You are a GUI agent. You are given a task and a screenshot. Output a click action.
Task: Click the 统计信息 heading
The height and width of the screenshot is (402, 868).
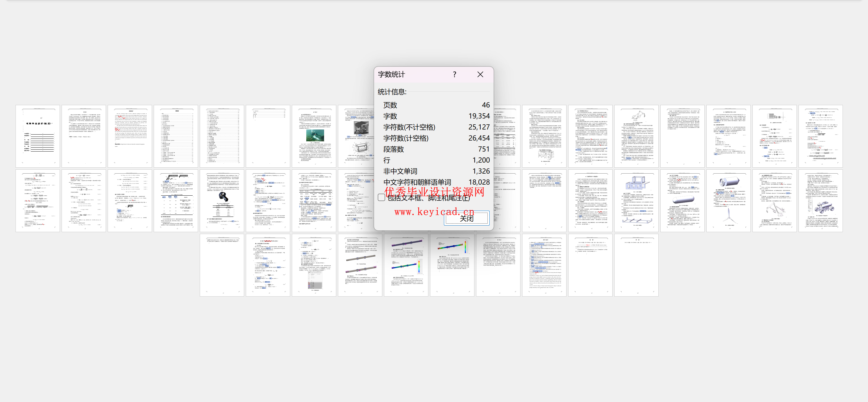392,92
